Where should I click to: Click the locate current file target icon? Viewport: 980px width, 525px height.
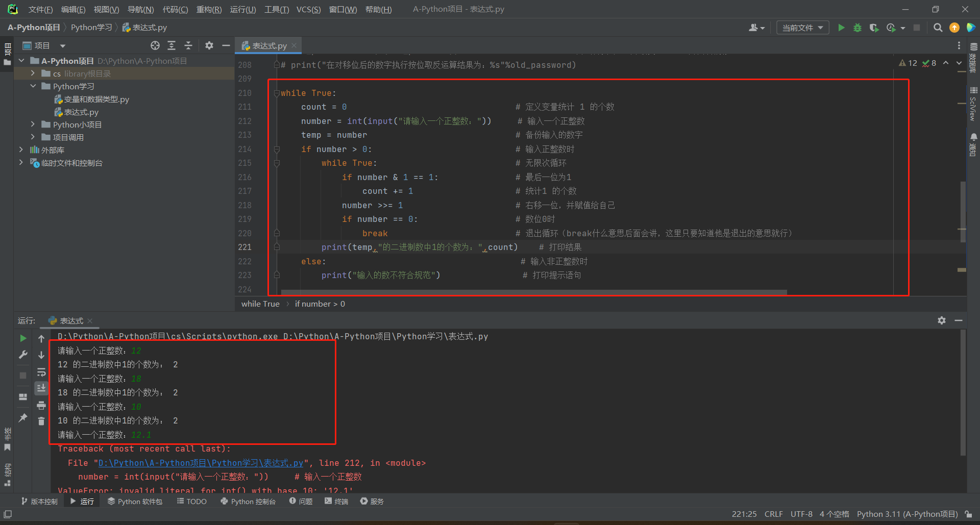click(155, 45)
